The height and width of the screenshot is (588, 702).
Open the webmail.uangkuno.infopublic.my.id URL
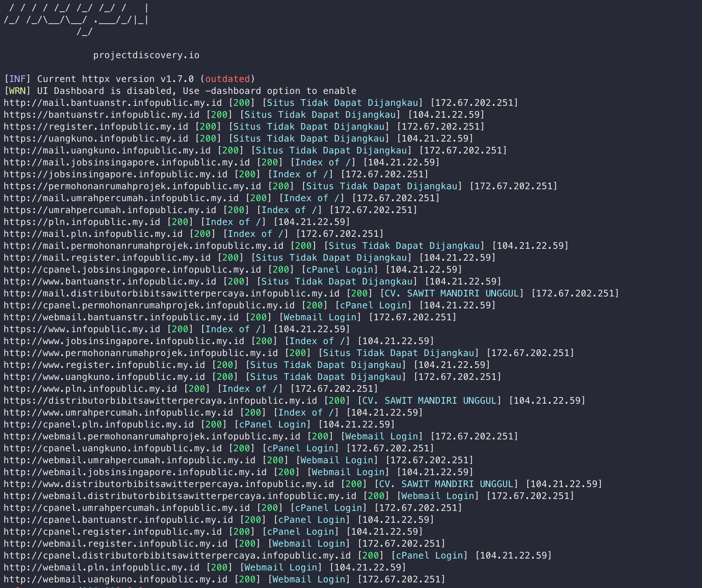pos(116,580)
